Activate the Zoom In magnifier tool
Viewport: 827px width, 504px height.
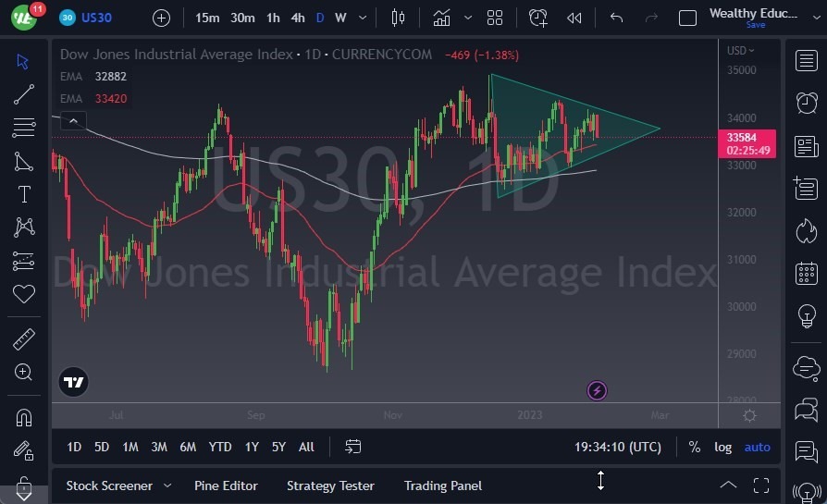click(23, 372)
